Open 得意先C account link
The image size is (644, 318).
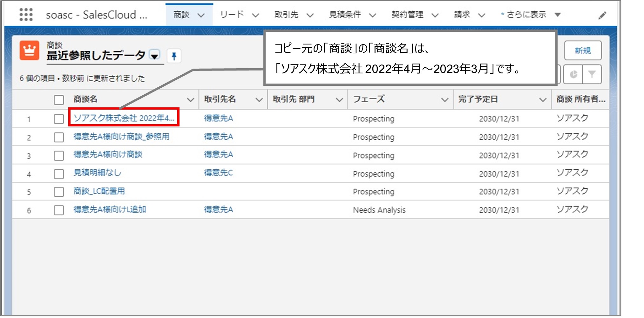[x=218, y=173]
